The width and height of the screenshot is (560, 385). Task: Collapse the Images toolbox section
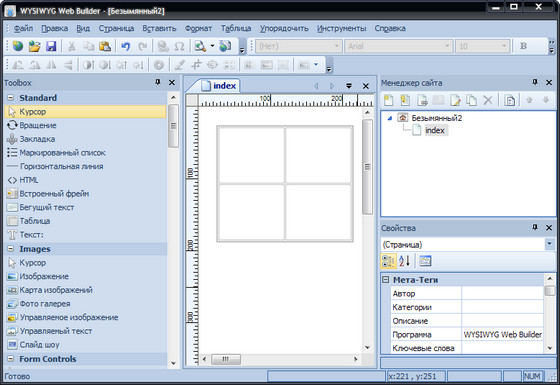pyautogui.click(x=11, y=249)
